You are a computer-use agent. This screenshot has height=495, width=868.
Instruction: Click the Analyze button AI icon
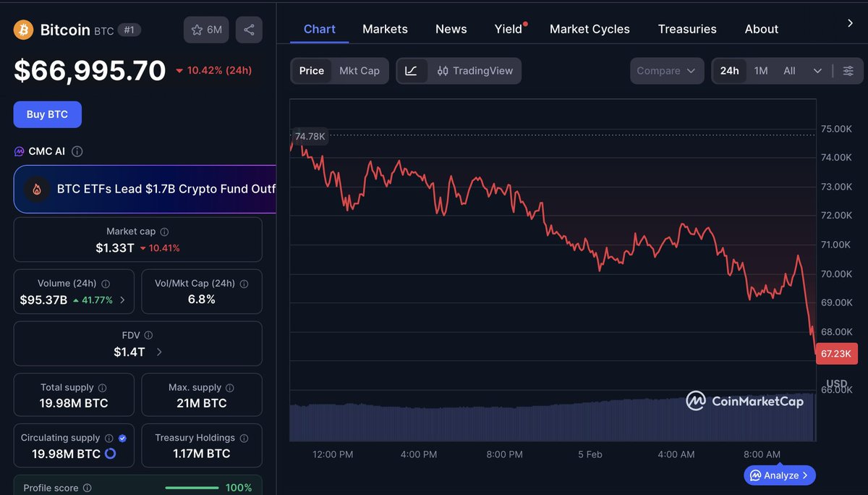(755, 475)
